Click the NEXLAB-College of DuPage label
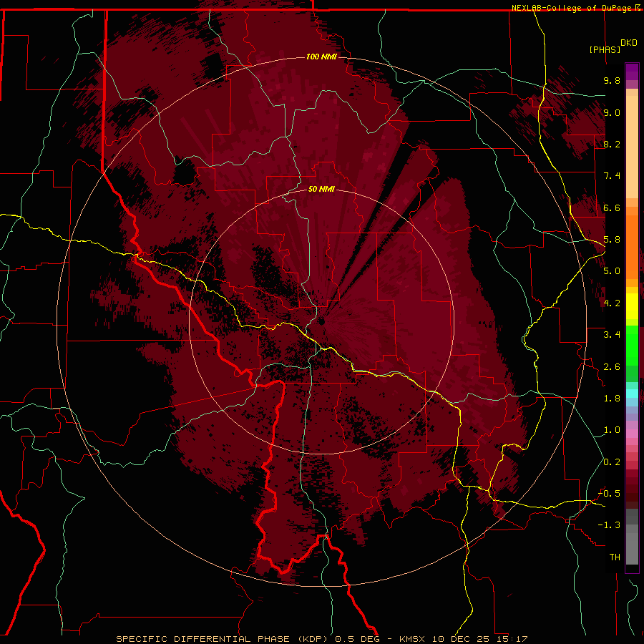This screenshot has height=644, width=644. point(572,8)
